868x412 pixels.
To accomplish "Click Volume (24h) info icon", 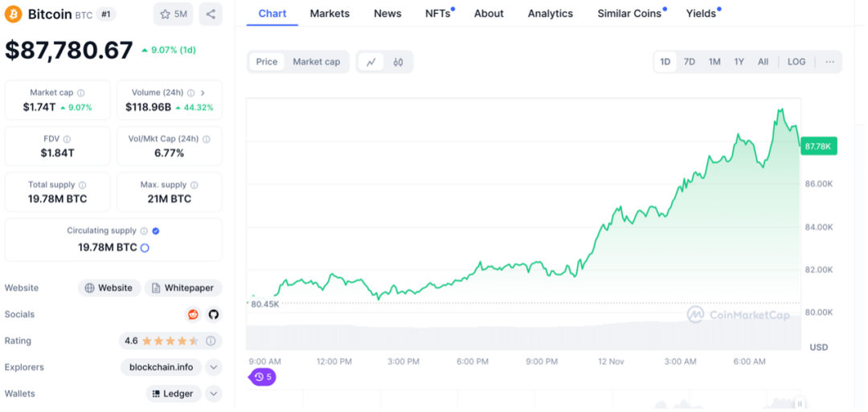I will click(191, 93).
